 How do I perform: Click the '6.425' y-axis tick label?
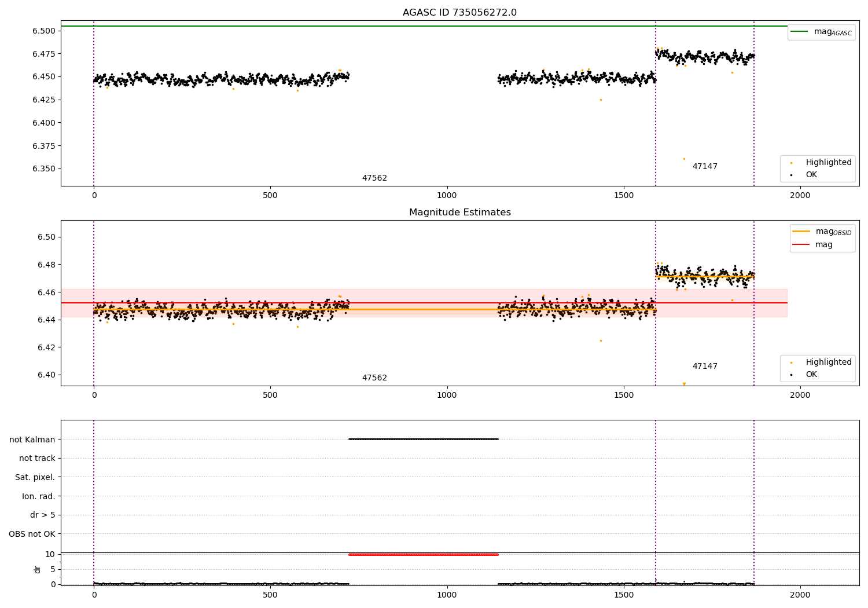[x=44, y=100]
